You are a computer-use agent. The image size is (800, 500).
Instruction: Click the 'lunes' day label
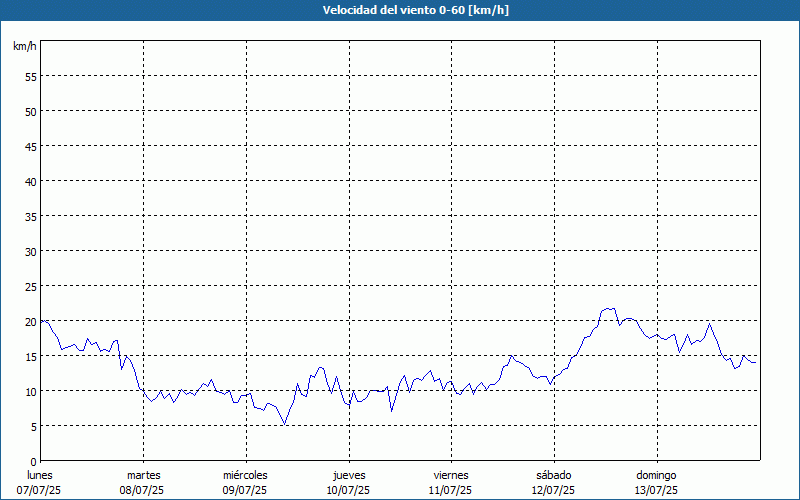click(40, 475)
